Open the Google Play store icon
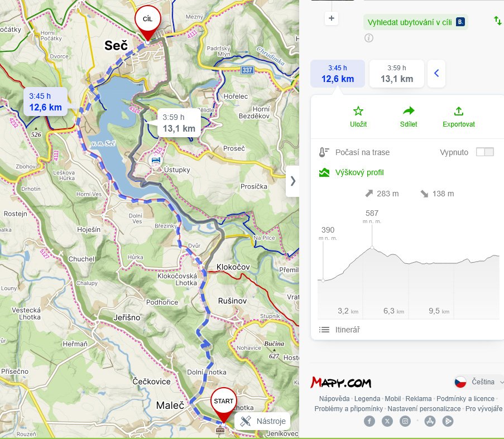This screenshot has width=504, height=439. (x=448, y=421)
